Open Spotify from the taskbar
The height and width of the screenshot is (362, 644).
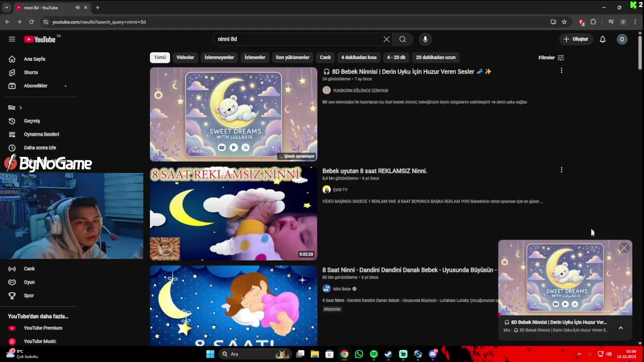pos(373,354)
